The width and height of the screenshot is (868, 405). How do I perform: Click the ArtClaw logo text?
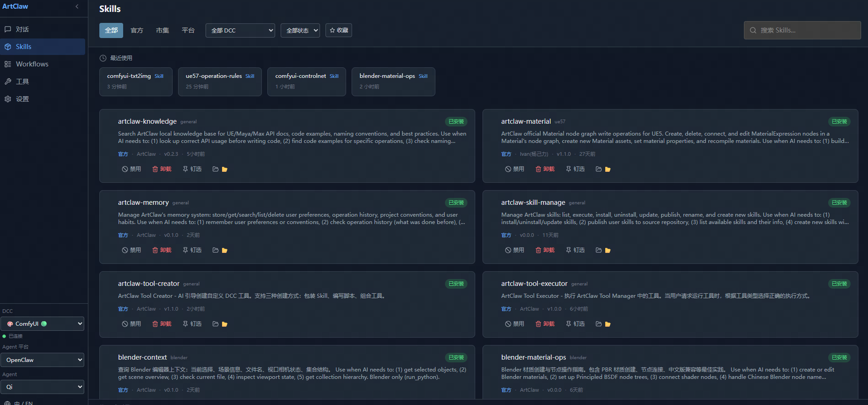pyautogui.click(x=15, y=6)
